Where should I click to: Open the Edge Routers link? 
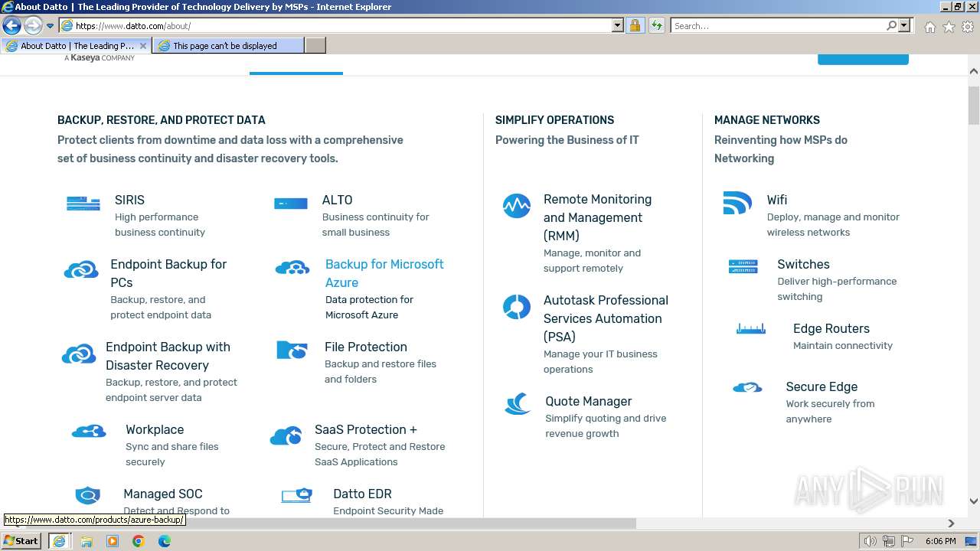(831, 328)
